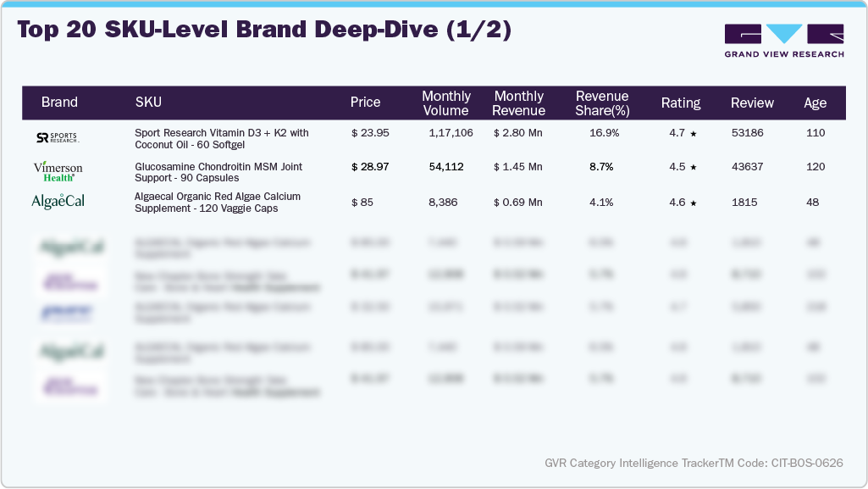
Task: Click the $ 1.45 Mn revenue cell
Action: (x=518, y=167)
